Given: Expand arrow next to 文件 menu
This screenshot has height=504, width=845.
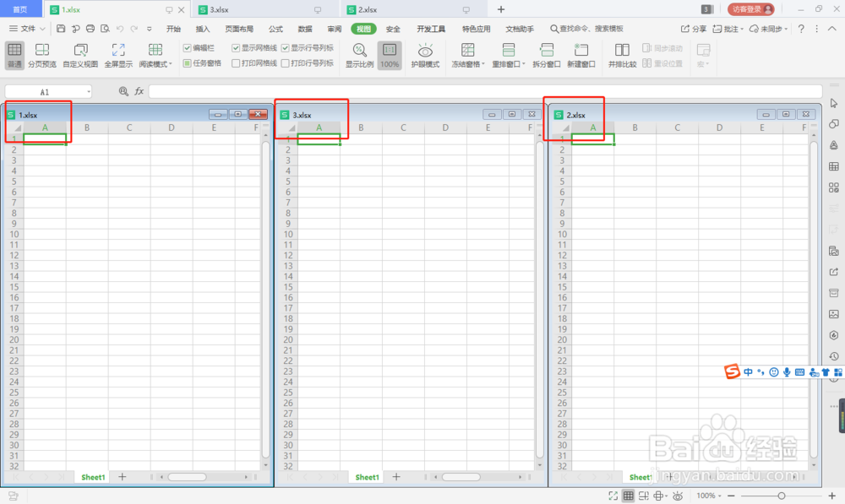Looking at the screenshot, I should (x=42, y=29).
